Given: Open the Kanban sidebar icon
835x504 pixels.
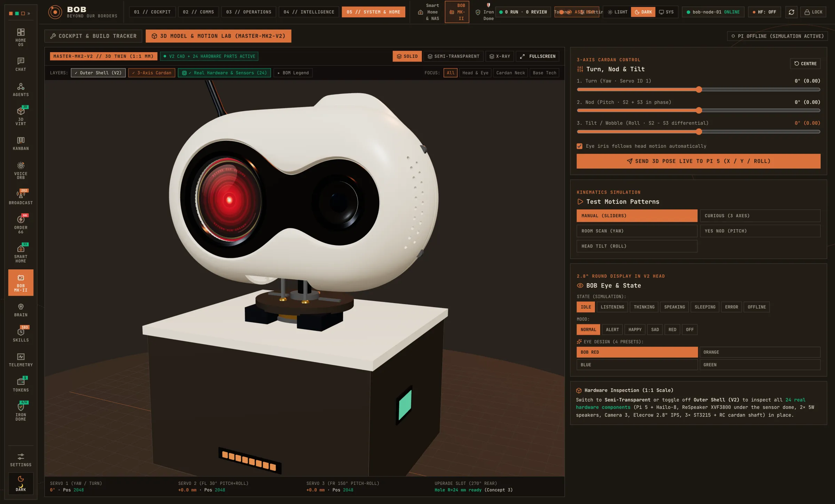Looking at the screenshot, I should click(x=21, y=144).
